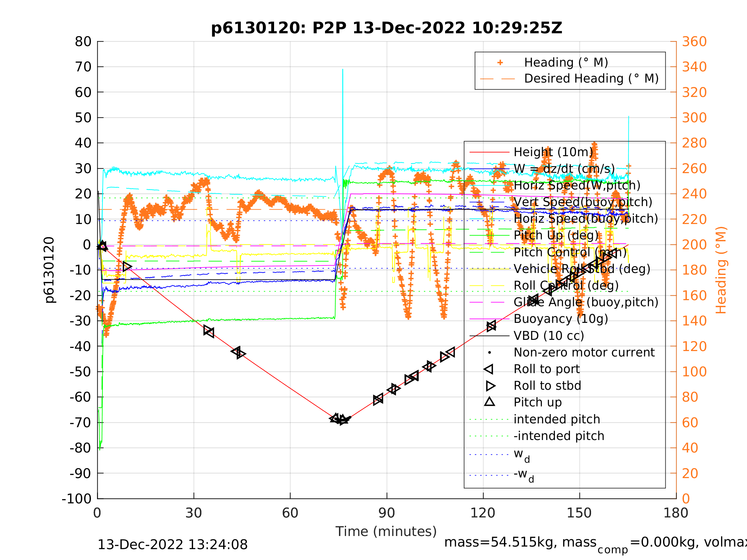Screen dimensions: 747x560
Task: Select the 'Horiz Speed(buoy,pitch)' legend label
Action: pos(586,219)
